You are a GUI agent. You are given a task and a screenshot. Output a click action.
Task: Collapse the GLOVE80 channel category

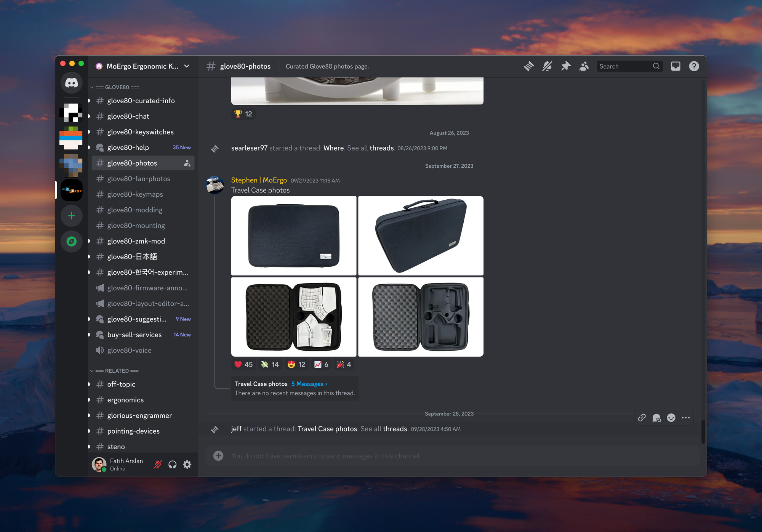click(117, 87)
